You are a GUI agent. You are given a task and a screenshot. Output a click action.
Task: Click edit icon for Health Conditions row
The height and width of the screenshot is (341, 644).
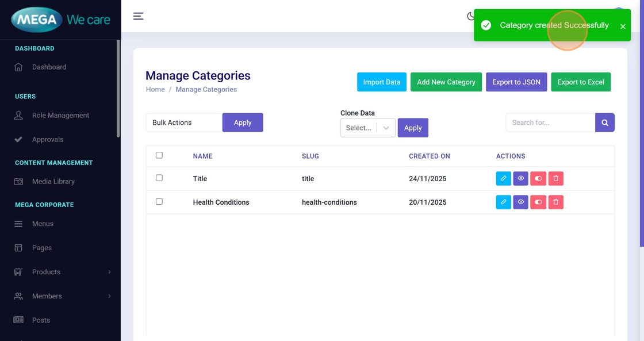(x=503, y=202)
